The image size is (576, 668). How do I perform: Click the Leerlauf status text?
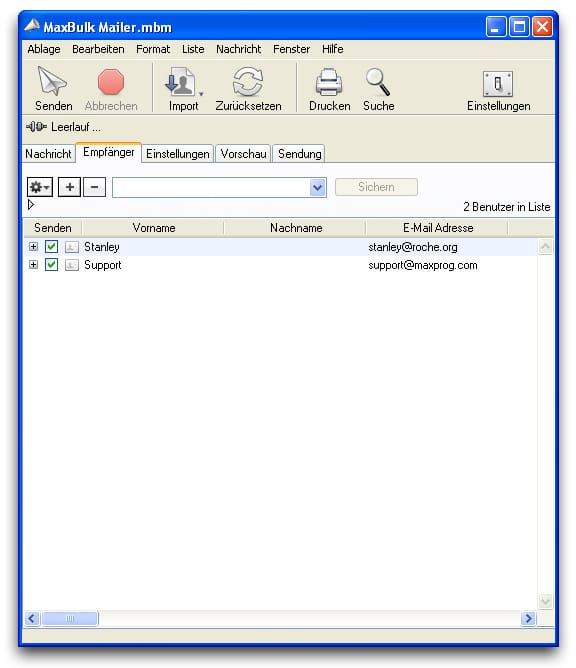tap(76, 127)
